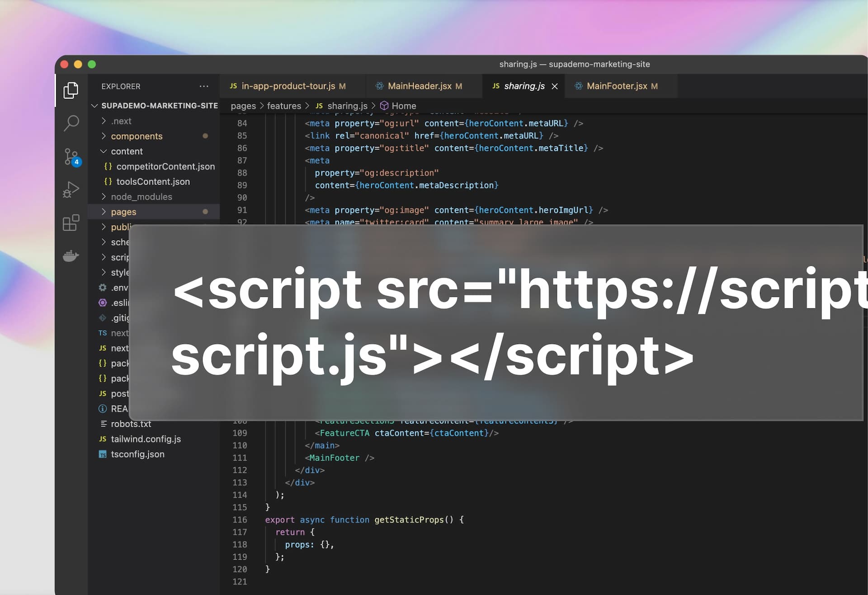Click features in the breadcrumb
The image size is (868, 595).
[x=284, y=106]
